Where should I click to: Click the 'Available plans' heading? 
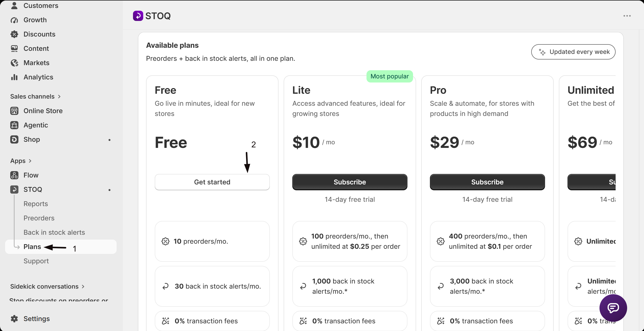(x=172, y=45)
